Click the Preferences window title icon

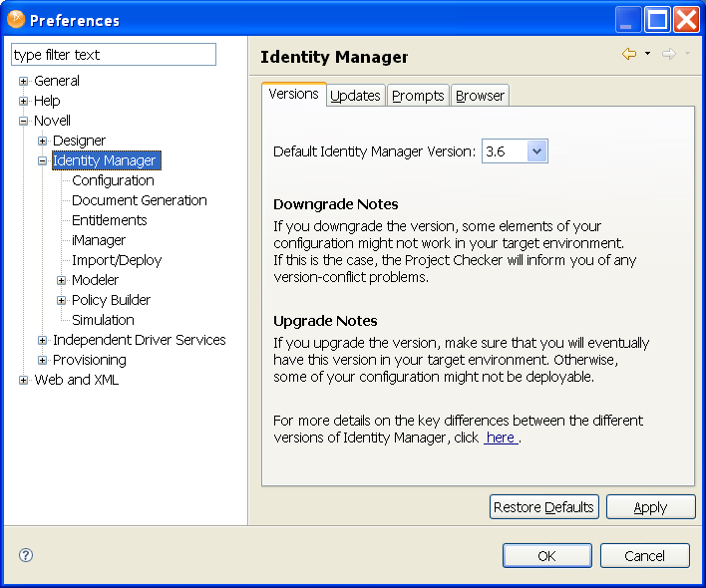[x=16, y=19]
